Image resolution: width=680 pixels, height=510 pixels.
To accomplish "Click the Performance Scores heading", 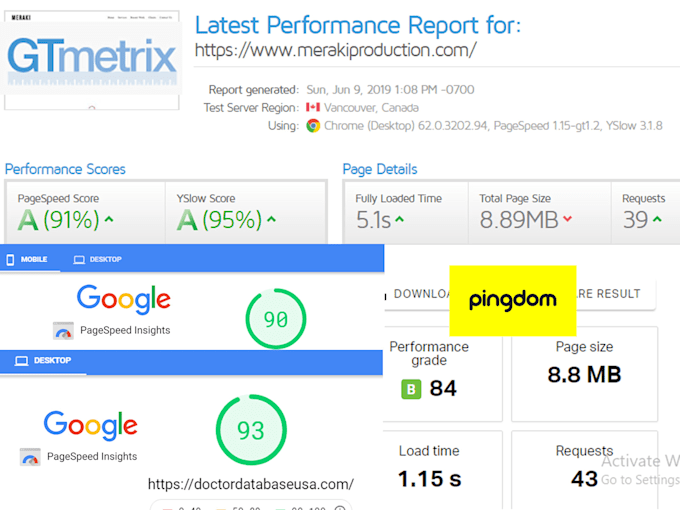I will click(x=65, y=169).
